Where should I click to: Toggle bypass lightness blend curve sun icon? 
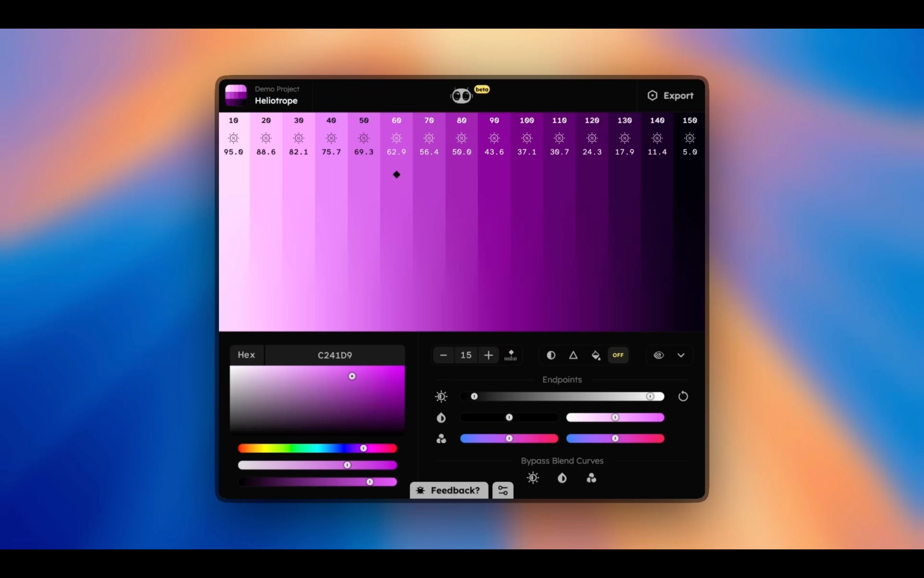pos(533,478)
